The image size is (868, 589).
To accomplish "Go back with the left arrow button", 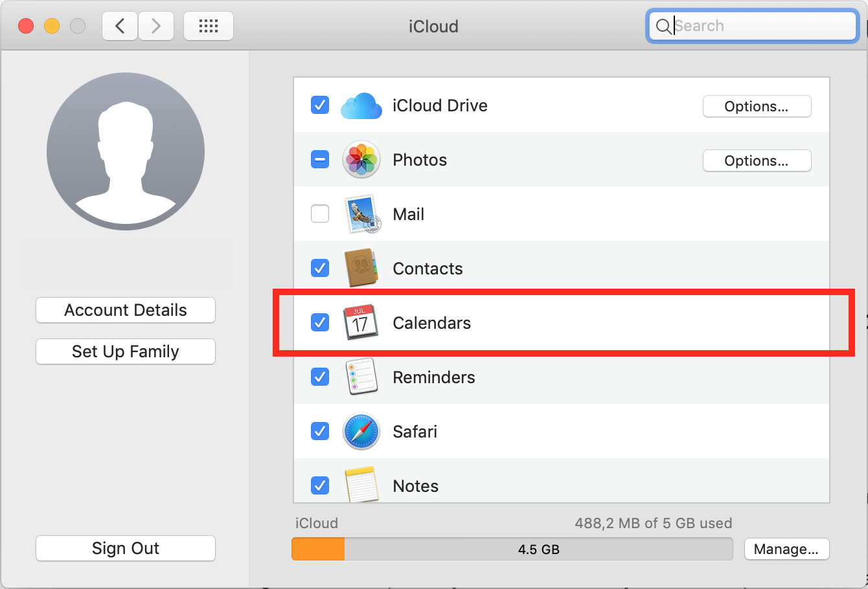I will click(120, 26).
